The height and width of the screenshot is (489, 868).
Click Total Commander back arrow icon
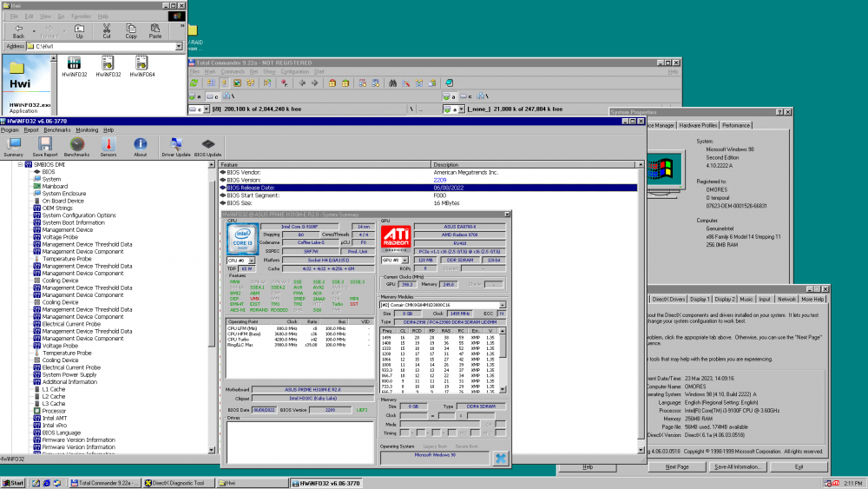pos(302,83)
